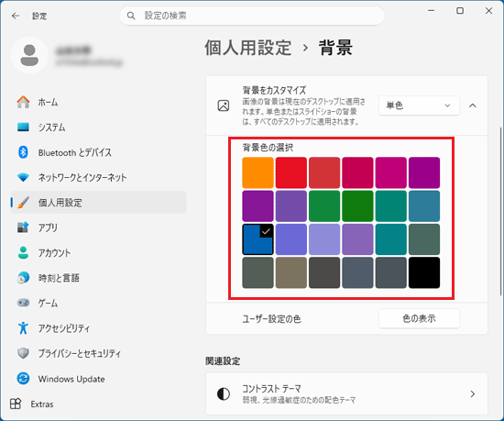Click the contrast half-circle icon
This screenshot has width=504, height=421.
pos(224,393)
